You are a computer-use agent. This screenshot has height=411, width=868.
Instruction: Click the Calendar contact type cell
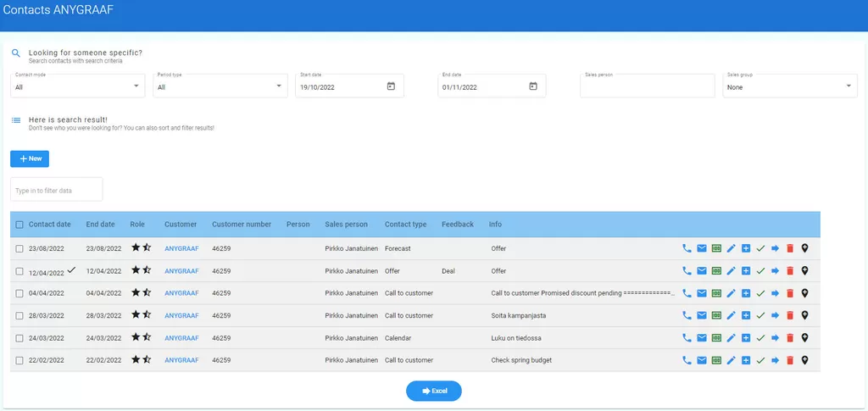pos(398,338)
